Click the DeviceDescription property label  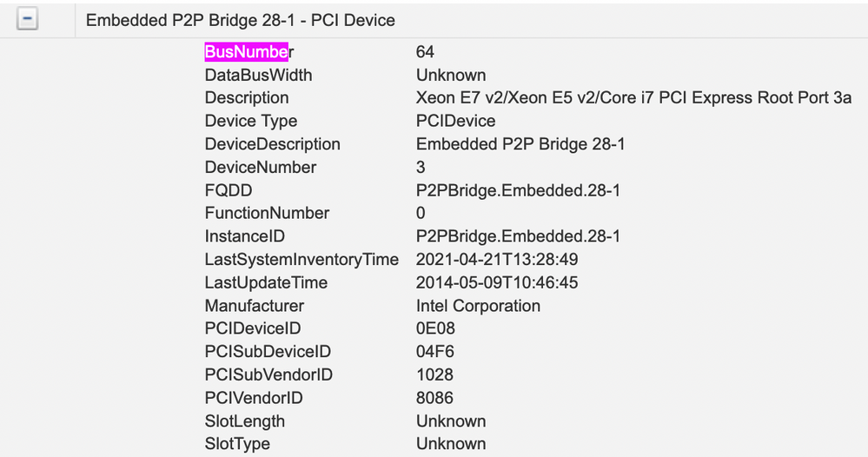pyautogui.click(x=272, y=144)
